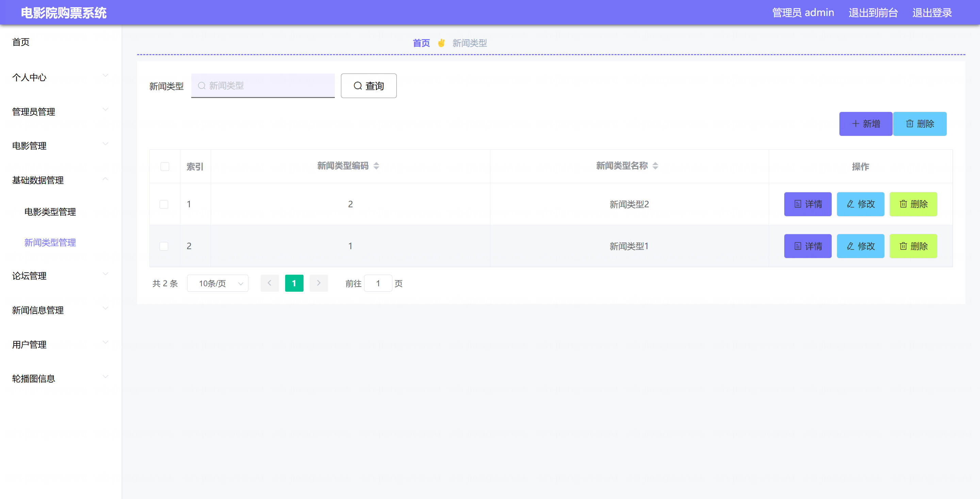
Task: Click the 新增 add button
Action: coord(865,124)
